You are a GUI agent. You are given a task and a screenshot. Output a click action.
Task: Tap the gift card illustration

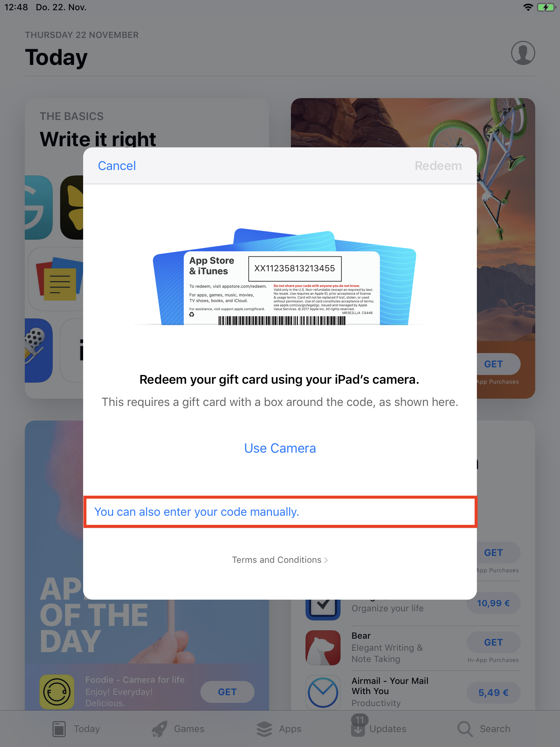[x=284, y=276]
